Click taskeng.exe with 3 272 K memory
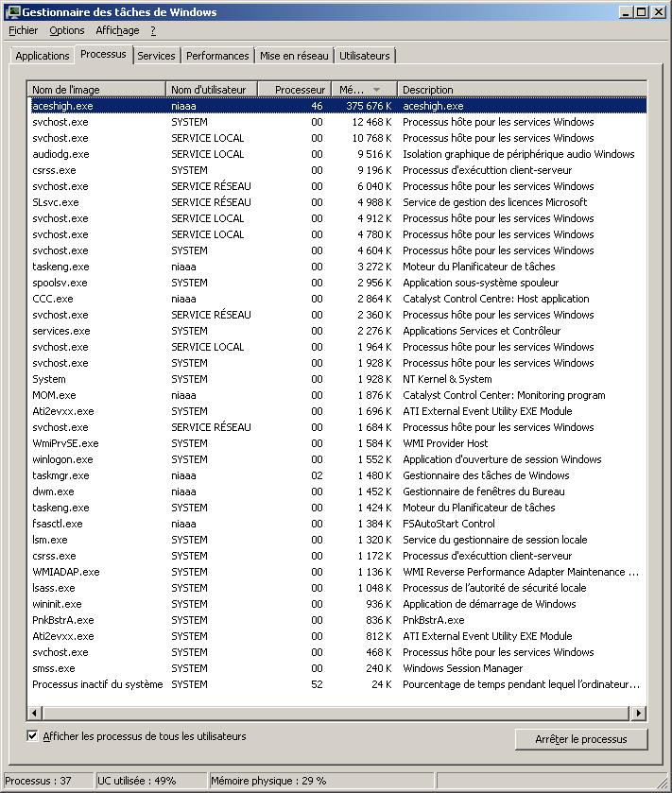The width and height of the screenshot is (672, 793). coord(336,267)
